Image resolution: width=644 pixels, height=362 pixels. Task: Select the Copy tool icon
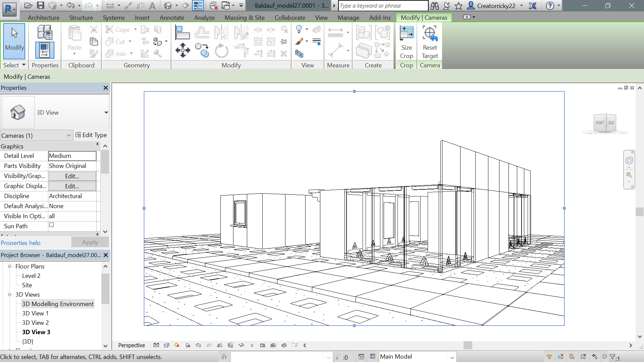pyautogui.click(x=202, y=50)
